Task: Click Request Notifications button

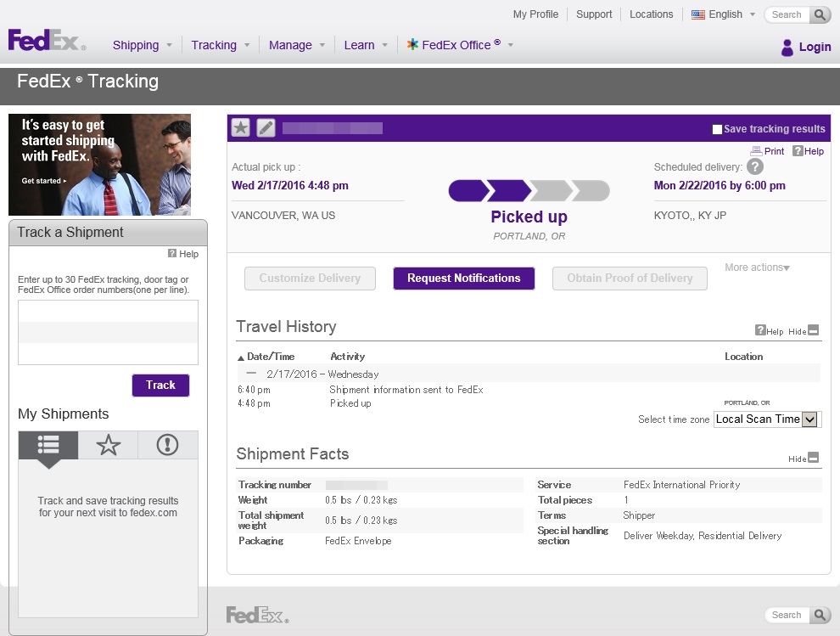Action: click(x=464, y=279)
